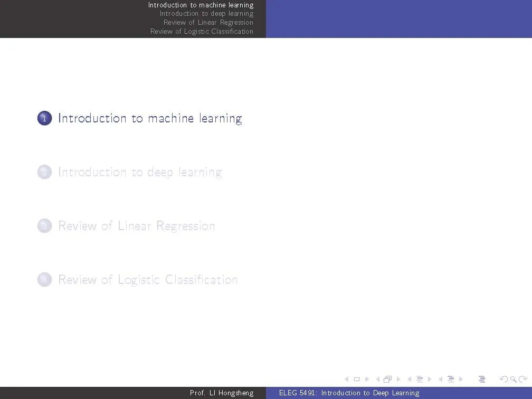Click the faded bullet 3 circle

[44, 226]
